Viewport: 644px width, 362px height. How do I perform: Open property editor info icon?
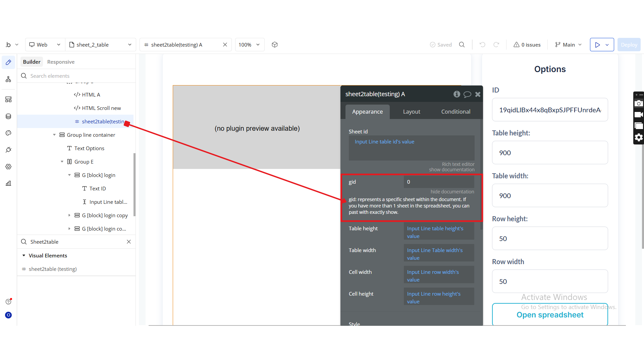coord(457,94)
